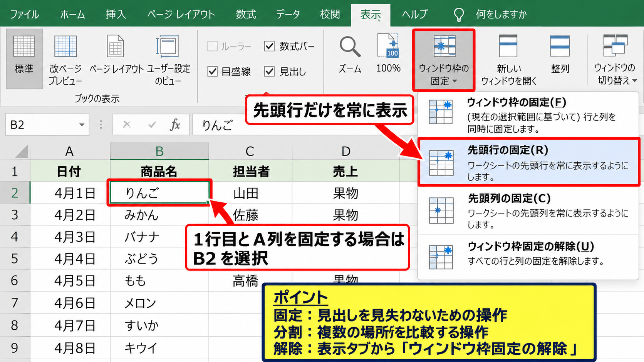Uncheck the 数式バー formula bar checkbox
Screen dimensions: 644x362
(x=269, y=46)
